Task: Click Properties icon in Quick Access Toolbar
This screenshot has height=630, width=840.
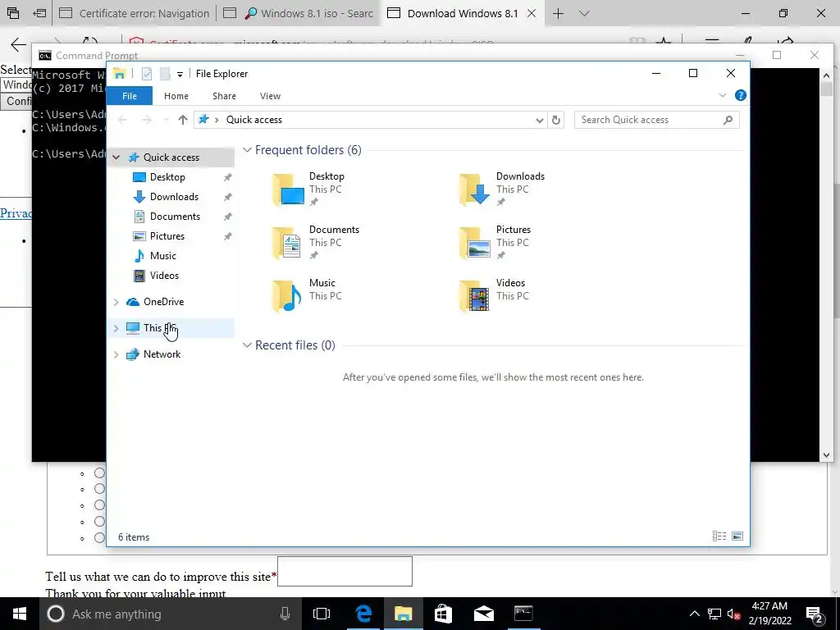Action: (146, 74)
